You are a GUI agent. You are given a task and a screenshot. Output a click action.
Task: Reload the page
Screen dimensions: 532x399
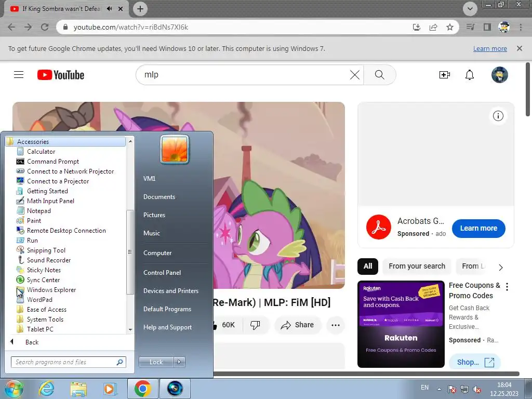pyautogui.click(x=45, y=27)
